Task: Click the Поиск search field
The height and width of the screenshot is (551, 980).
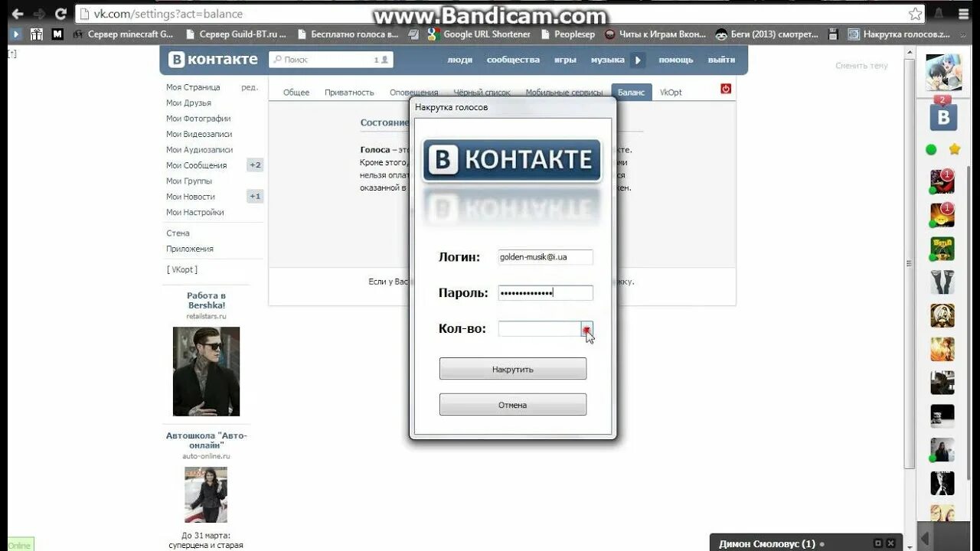Action: point(330,60)
